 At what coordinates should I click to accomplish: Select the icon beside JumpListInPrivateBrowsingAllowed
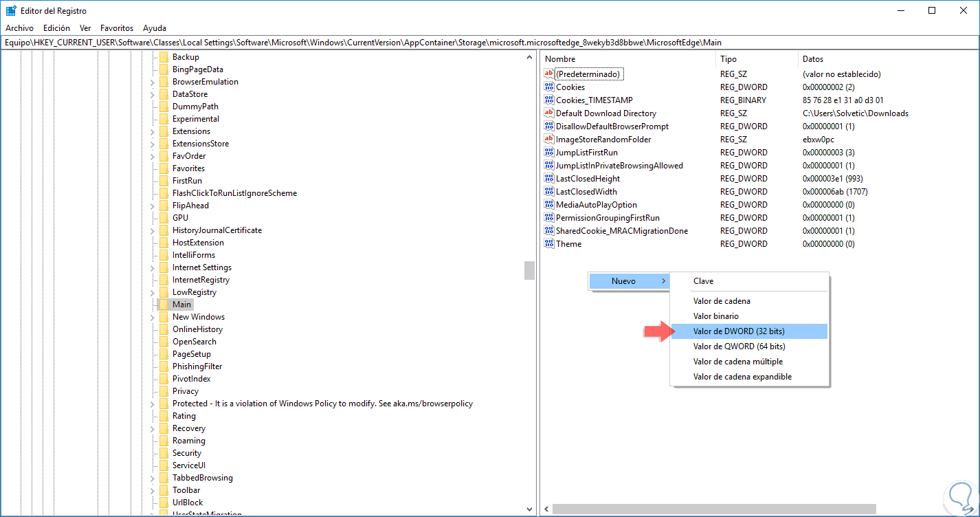point(548,165)
